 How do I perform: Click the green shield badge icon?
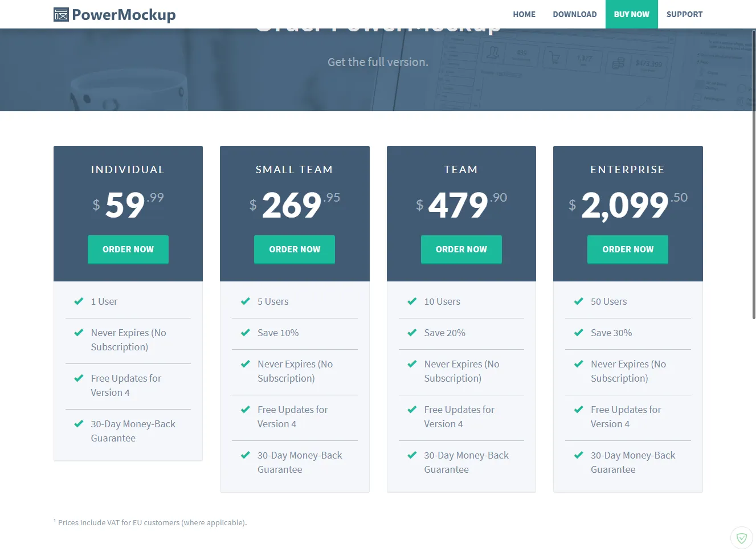[x=741, y=538]
